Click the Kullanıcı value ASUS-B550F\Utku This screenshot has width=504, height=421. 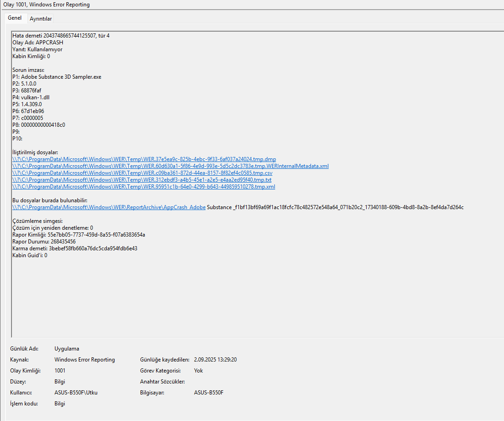tap(76, 392)
